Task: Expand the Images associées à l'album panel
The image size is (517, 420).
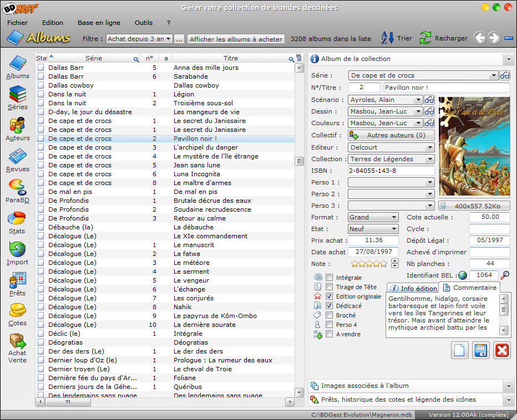Action: coord(411,386)
